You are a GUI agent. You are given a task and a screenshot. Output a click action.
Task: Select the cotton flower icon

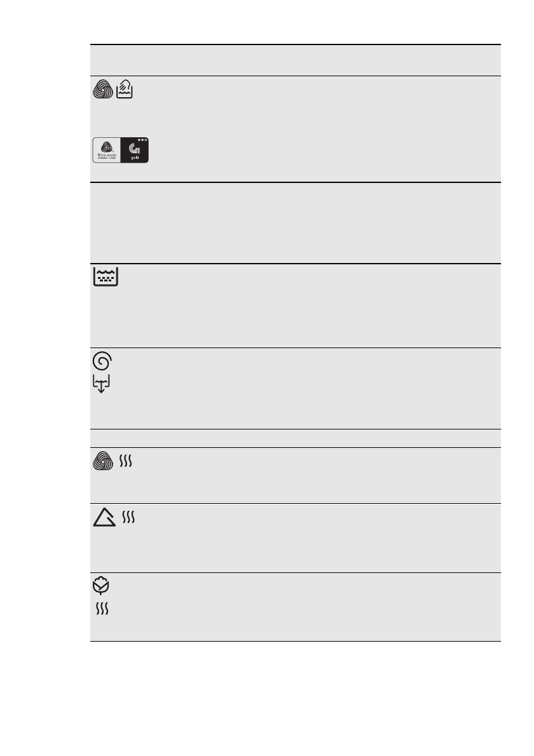click(102, 587)
